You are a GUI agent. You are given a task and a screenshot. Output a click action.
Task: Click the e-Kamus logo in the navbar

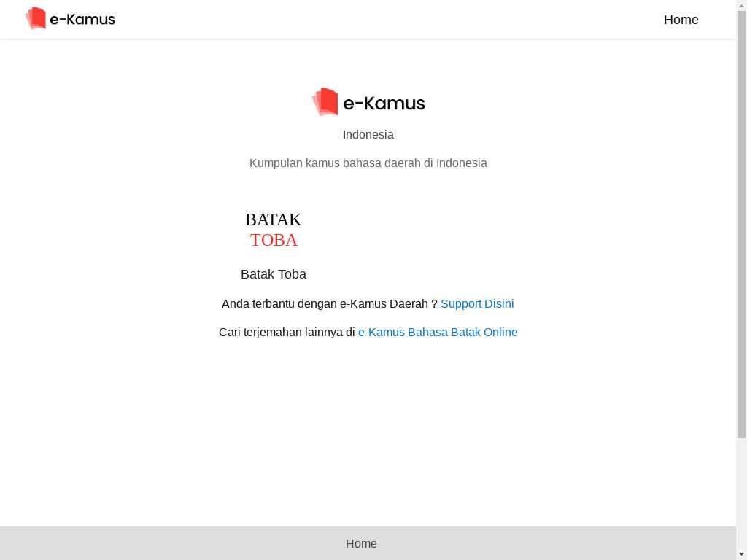click(x=70, y=18)
